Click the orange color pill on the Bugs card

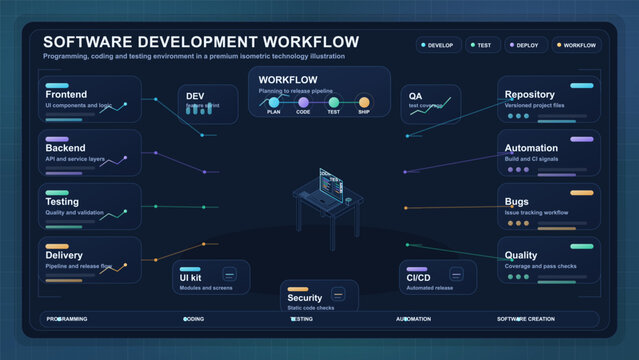(582, 192)
